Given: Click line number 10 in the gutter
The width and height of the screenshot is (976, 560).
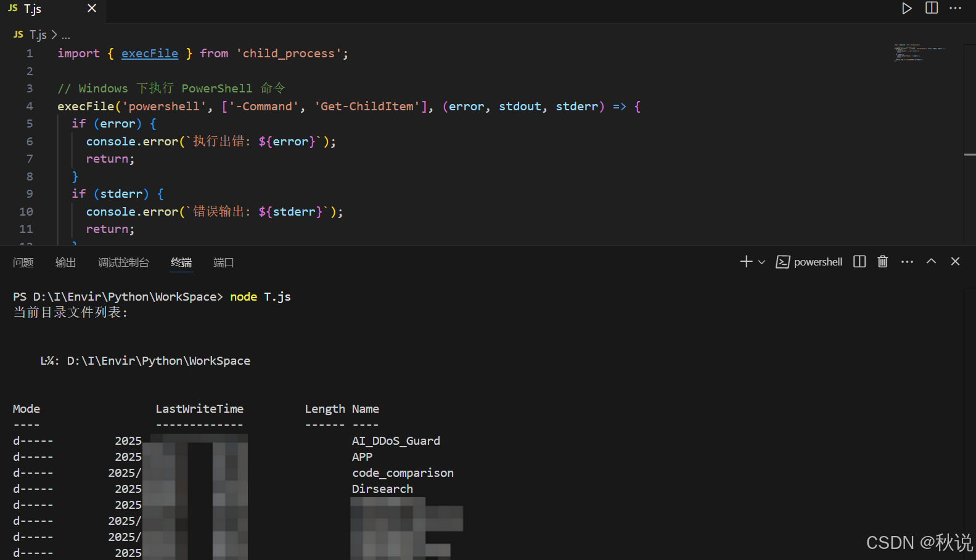Looking at the screenshot, I should pos(26,212).
